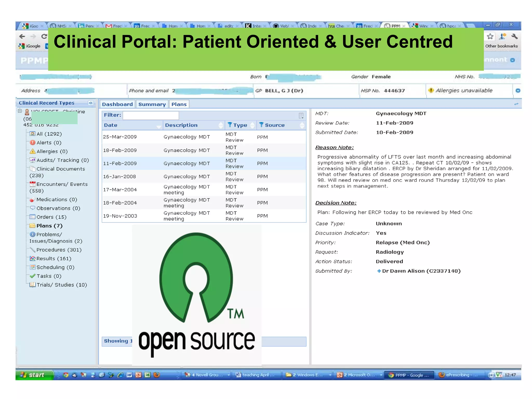Collapse the Clinical Record Types panel
Viewport: 532px width, 399px height.
(91, 103)
